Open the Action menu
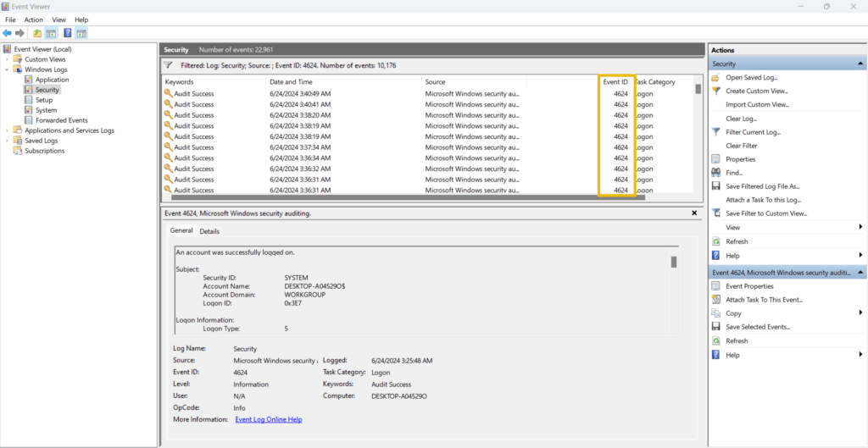This screenshot has width=868, height=448. tap(33, 19)
